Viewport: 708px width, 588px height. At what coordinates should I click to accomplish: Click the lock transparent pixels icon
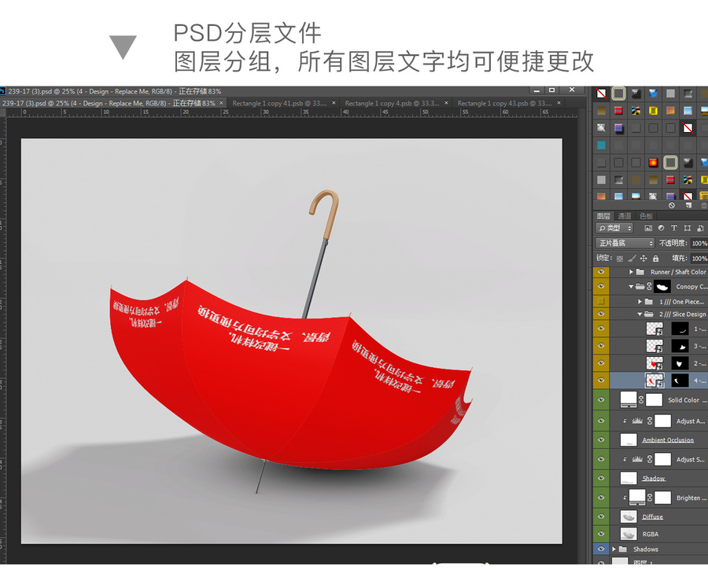click(x=620, y=259)
